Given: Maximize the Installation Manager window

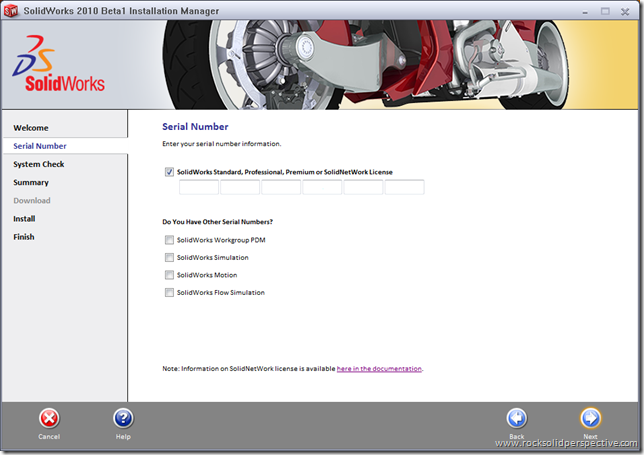Looking at the screenshot, I should [x=605, y=11].
